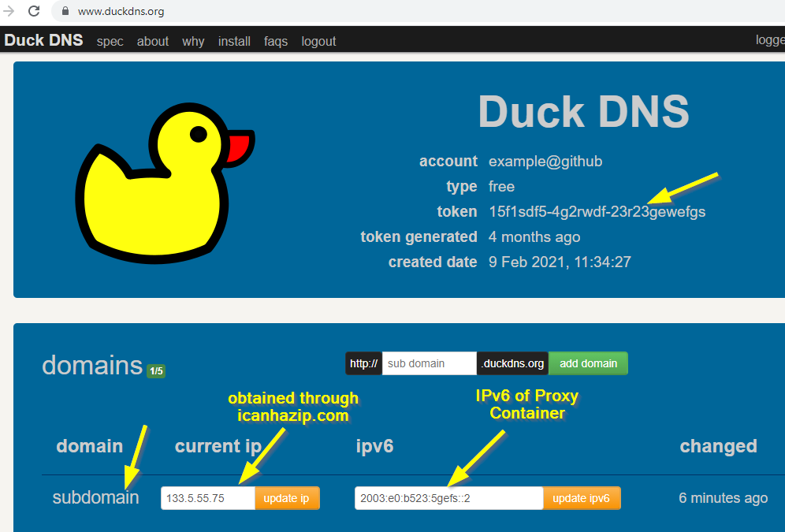Click the created date label
This screenshot has width=785, height=532.
click(x=433, y=262)
